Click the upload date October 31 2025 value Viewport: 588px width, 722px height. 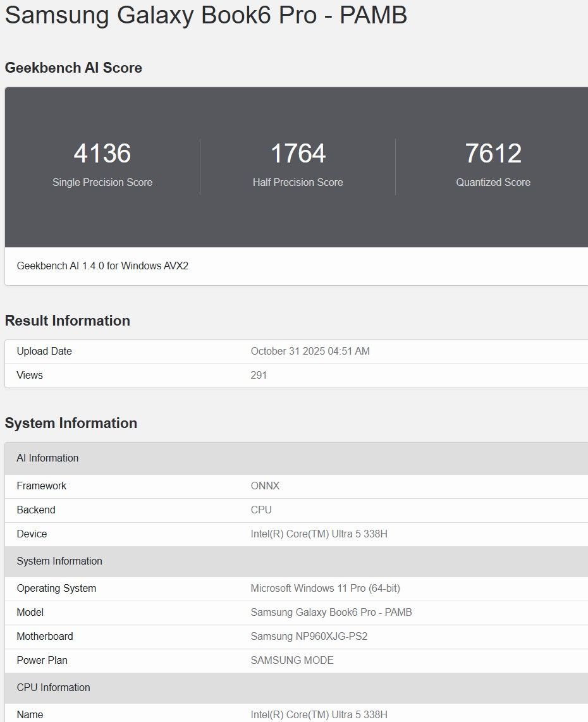[310, 352]
